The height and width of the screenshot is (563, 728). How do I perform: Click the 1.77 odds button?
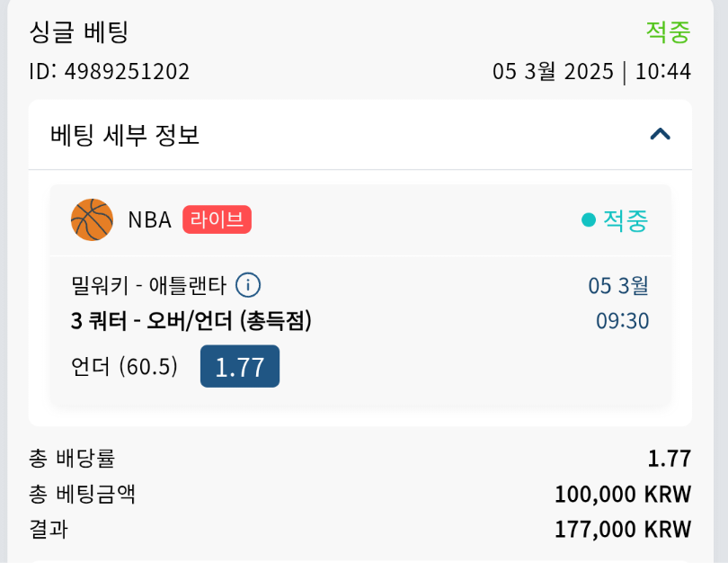tap(239, 367)
